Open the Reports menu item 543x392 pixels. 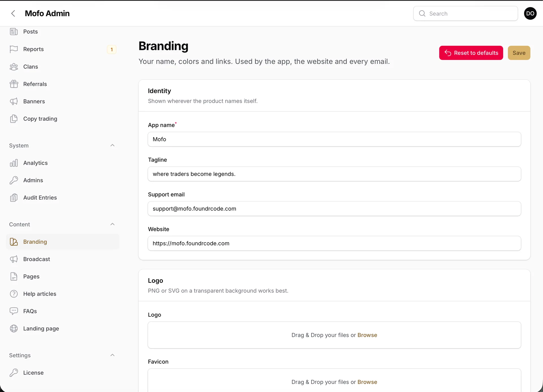[62, 49]
